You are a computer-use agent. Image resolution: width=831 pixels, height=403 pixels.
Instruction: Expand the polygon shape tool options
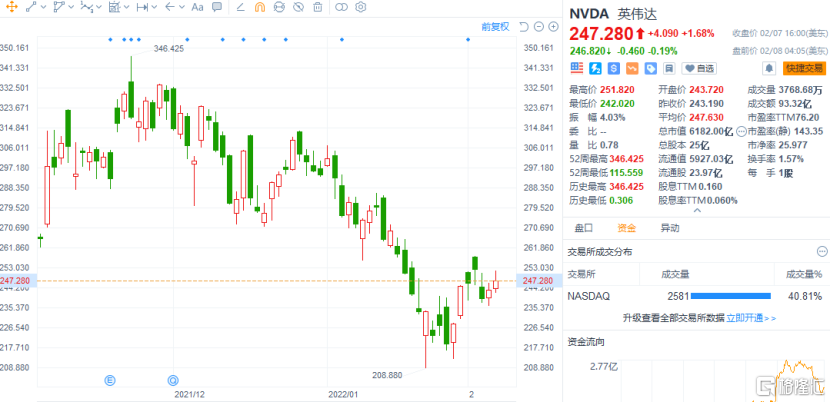70,7
